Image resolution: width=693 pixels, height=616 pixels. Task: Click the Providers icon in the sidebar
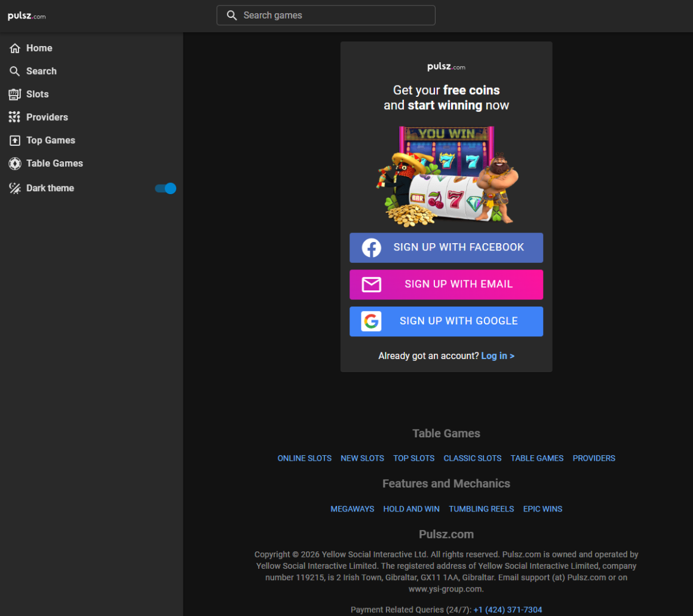pyautogui.click(x=15, y=117)
